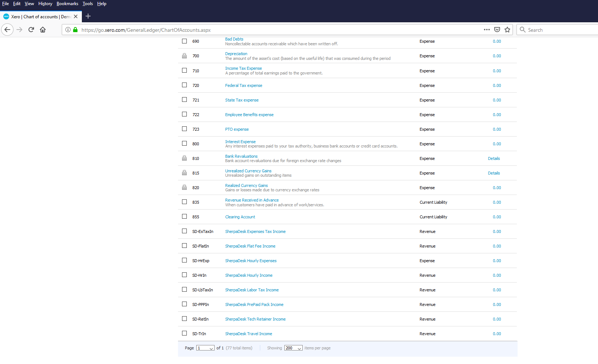Expand the items per page dropdown
The width and height of the screenshot is (598, 364).
click(293, 348)
